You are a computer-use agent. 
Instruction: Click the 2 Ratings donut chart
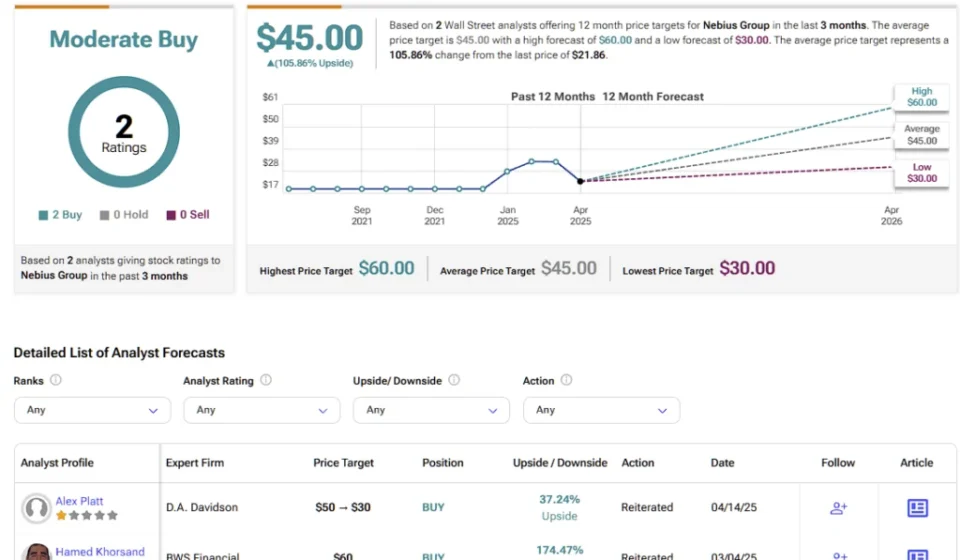(124, 132)
